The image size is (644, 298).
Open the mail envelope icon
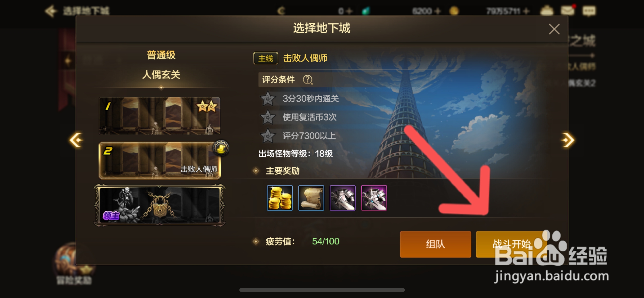click(x=568, y=10)
